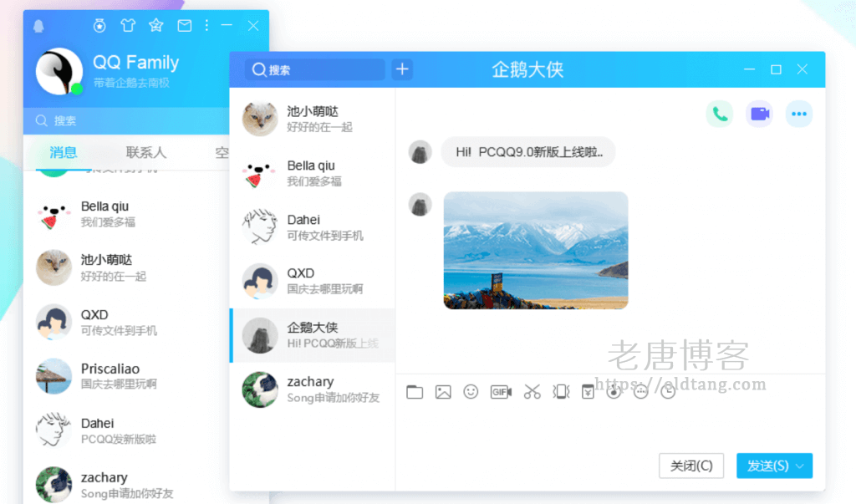Open QQ Wallet via the ¥ icon
This screenshot has height=504, width=856.
click(588, 391)
